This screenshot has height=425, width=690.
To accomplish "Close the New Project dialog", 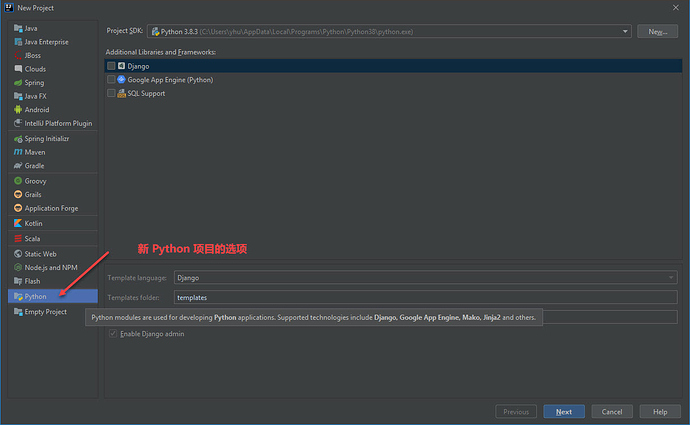I will 675,7.
